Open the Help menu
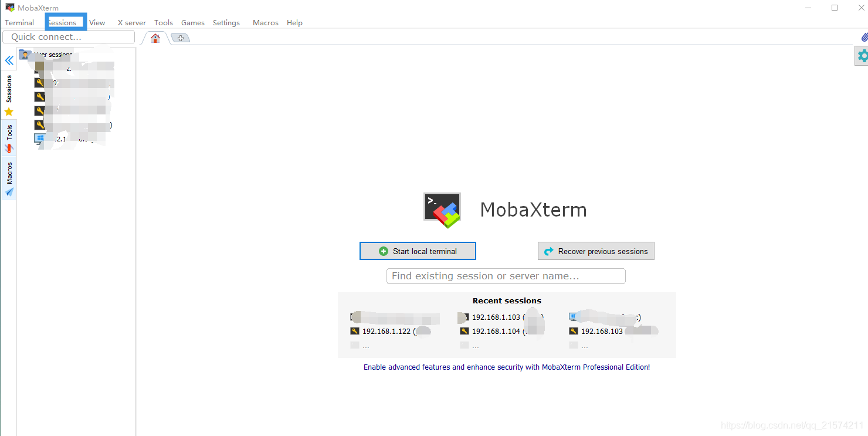Image resolution: width=868 pixels, height=436 pixels. coord(295,23)
